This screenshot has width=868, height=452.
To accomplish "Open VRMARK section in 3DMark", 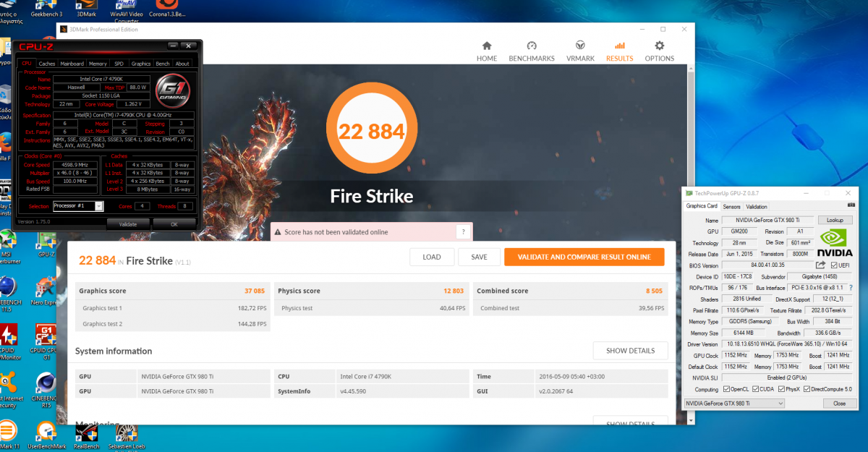I will (x=580, y=51).
